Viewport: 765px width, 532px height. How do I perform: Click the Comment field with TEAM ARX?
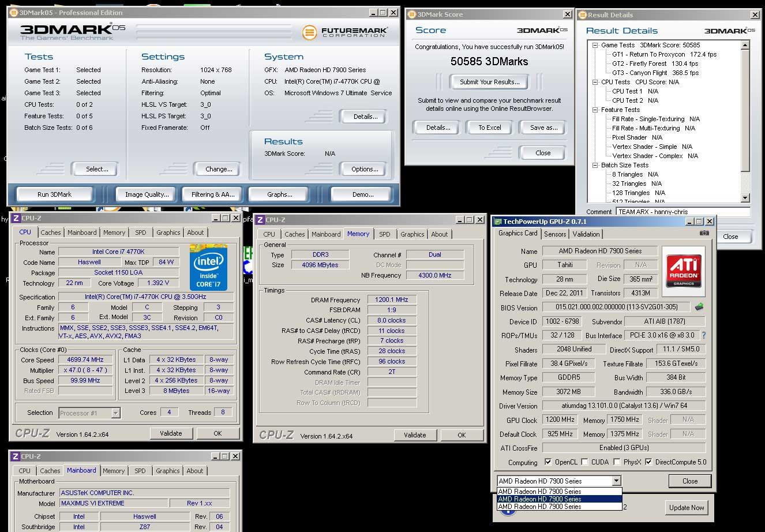(x=682, y=212)
